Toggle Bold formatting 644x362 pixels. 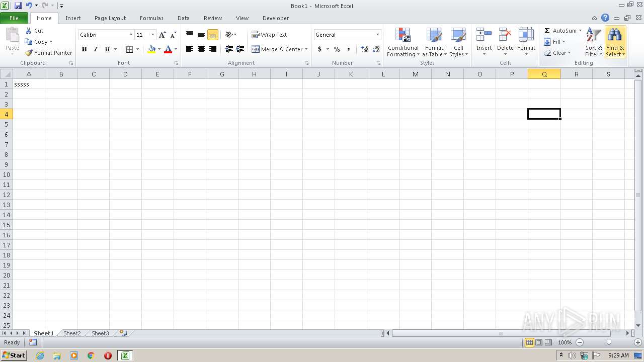click(x=84, y=49)
